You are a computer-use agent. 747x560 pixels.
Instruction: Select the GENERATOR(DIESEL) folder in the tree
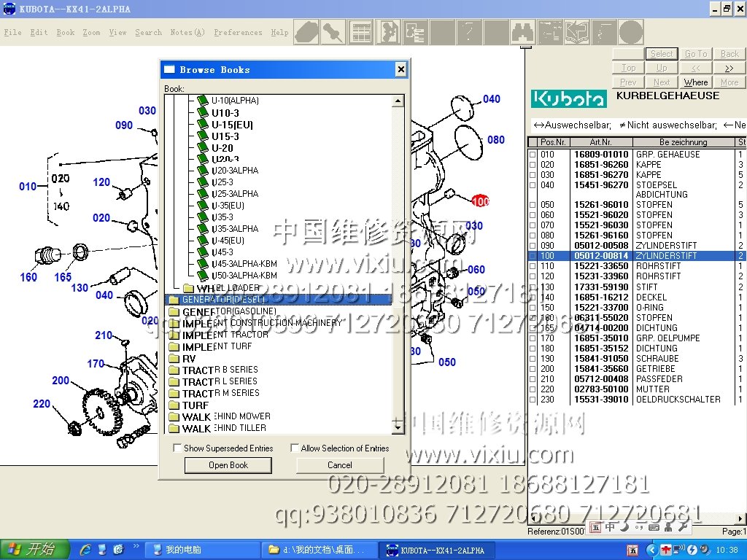pos(223,300)
